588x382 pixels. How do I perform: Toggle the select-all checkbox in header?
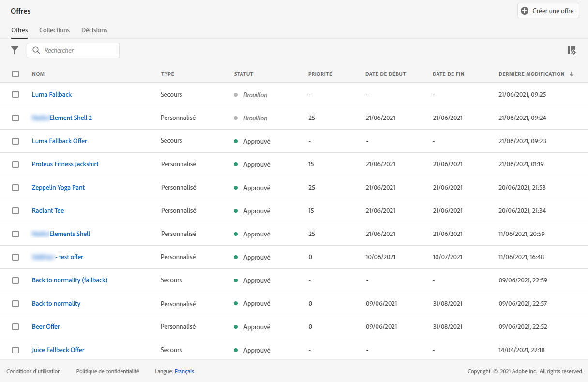(x=15, y=74)
